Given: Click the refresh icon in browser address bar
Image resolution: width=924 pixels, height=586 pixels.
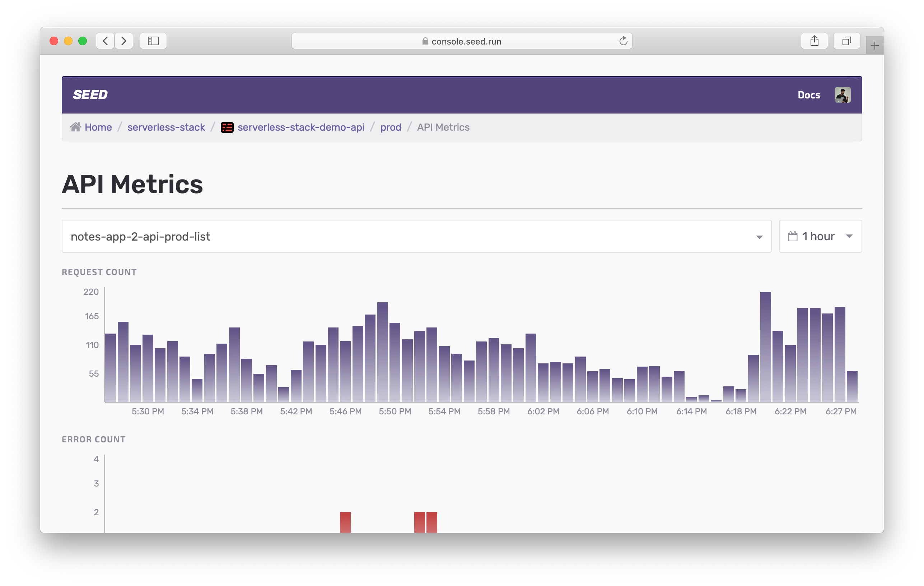Looking at the screenshot, I should point(623,42).
